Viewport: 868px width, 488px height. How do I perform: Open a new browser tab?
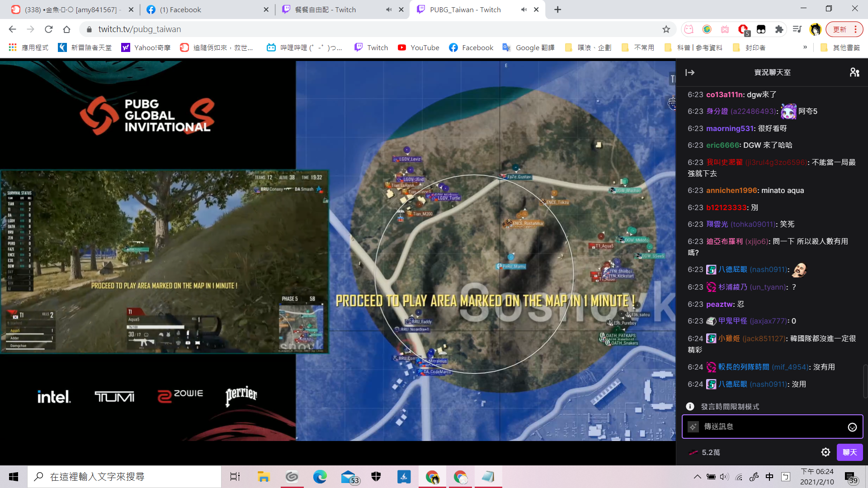pyautogui.click(x=557, y=9)
